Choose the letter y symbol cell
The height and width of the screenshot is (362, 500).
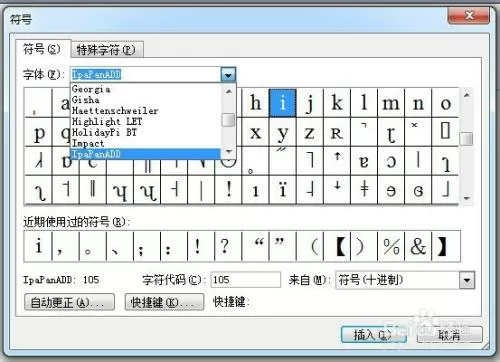click(x=283, y=132)
